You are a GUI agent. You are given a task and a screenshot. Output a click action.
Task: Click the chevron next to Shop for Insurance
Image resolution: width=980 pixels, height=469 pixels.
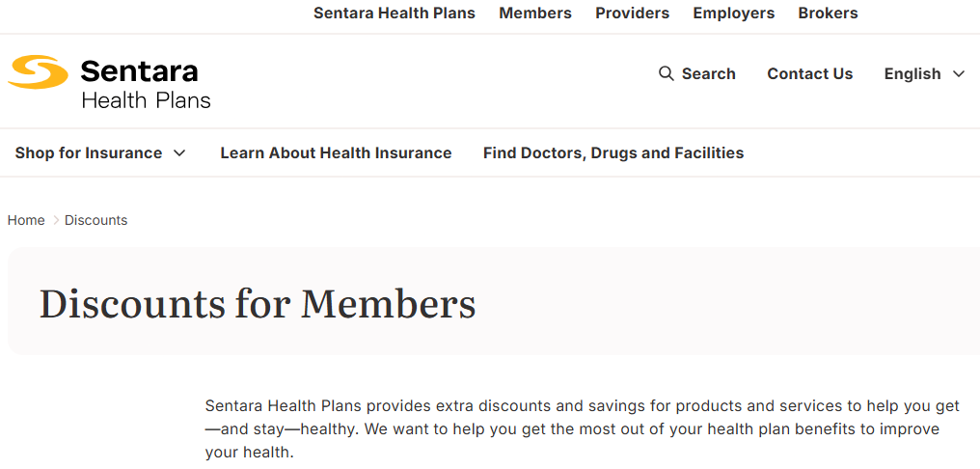pyautogui.click(x=179, y=152)
